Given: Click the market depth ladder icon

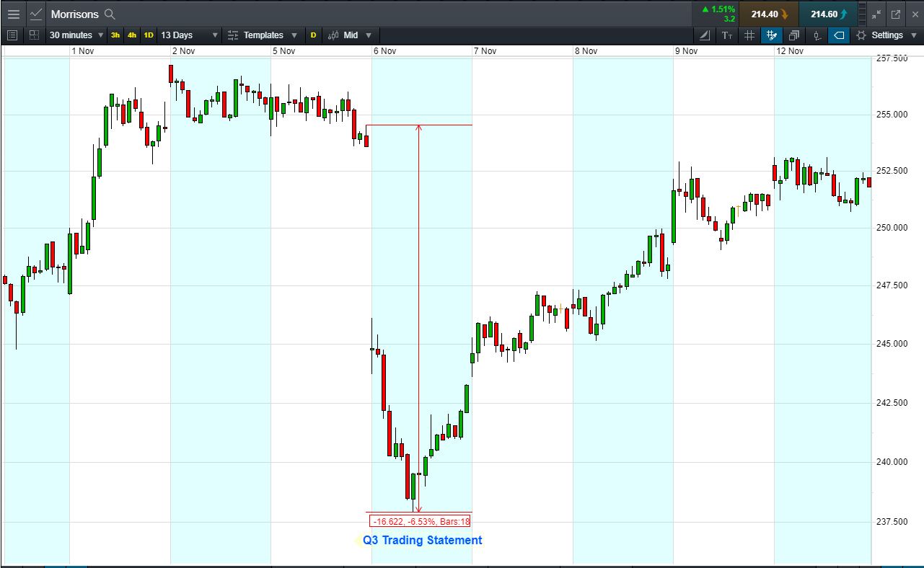Looking at the screenshot, I should pyautogui.click(x=863, y=14).
